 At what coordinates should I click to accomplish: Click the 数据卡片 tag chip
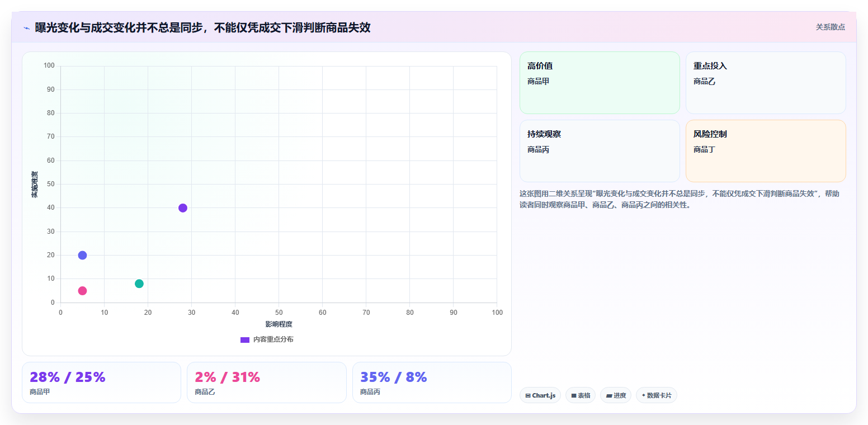[657, 395]
